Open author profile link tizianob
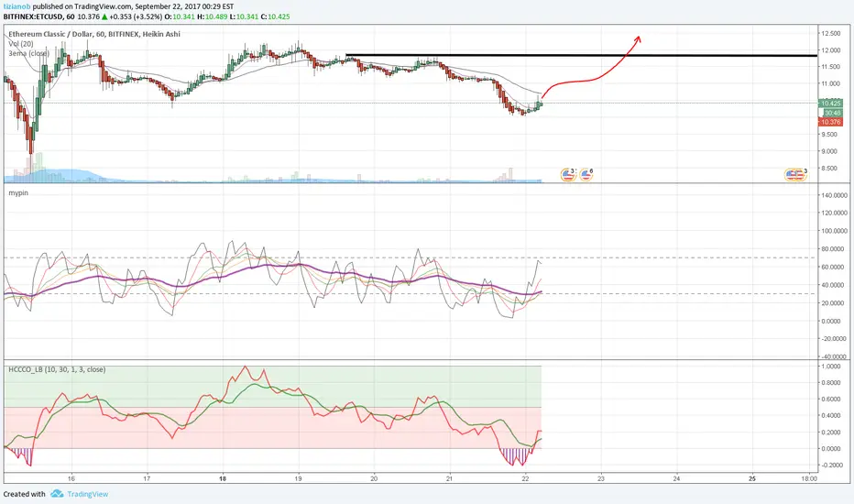The image size is (854, 504). pos(16,6)
